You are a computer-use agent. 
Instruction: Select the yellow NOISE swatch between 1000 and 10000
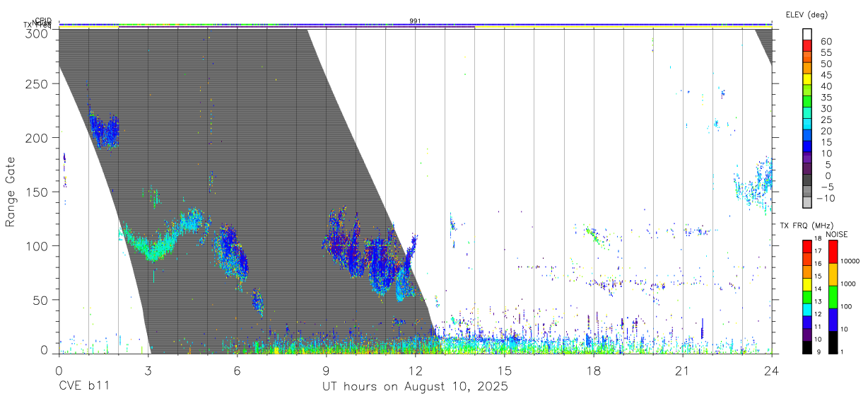click(833, 274)
